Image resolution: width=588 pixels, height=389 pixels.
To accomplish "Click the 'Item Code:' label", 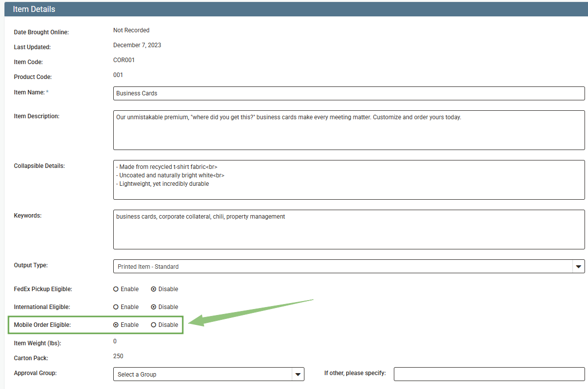I will 28,62.
